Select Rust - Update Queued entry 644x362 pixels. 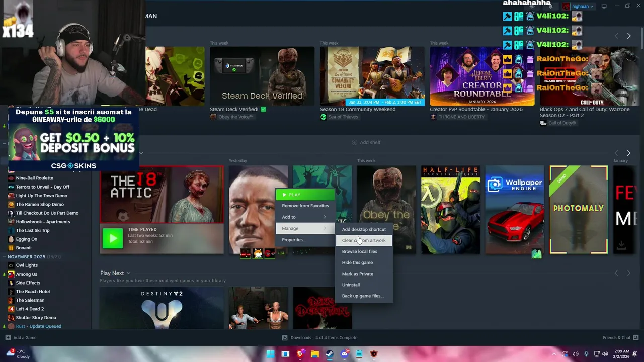(39, 326)
